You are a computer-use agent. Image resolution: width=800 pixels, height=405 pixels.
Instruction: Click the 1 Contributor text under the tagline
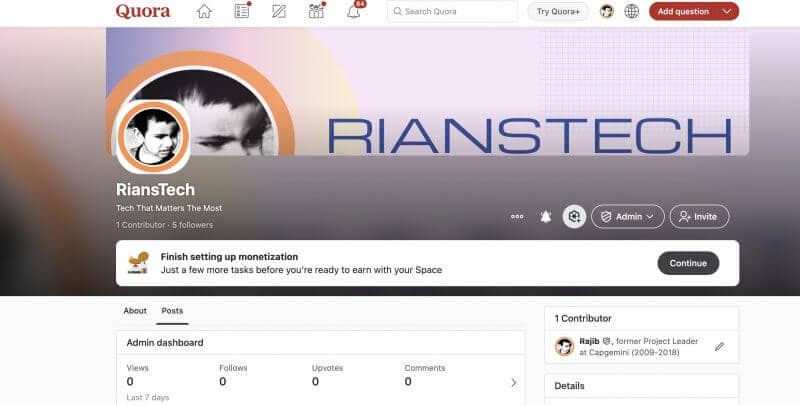click(141, 225)
